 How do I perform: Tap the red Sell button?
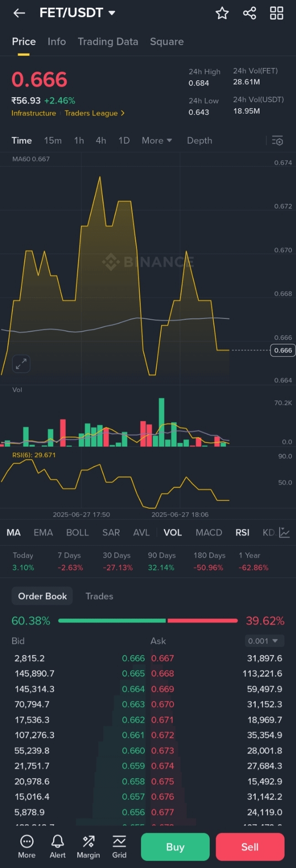click(250, 847)
